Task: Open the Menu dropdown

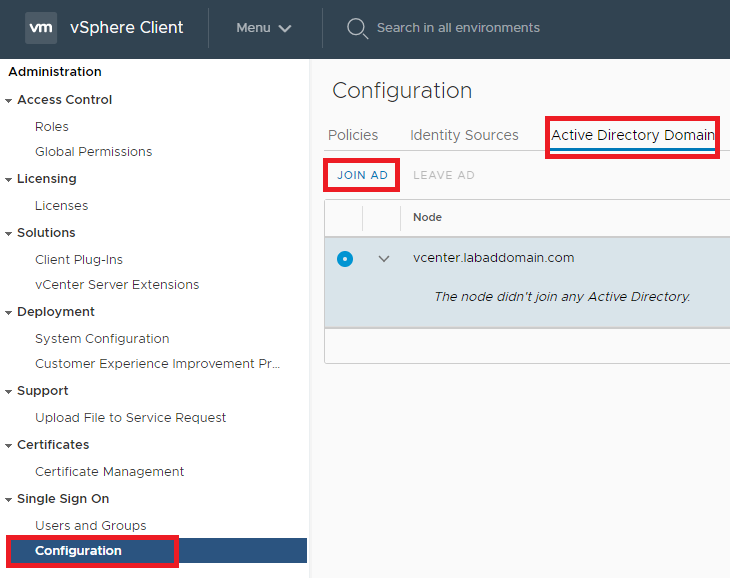Action: click(x=263, y=28)
